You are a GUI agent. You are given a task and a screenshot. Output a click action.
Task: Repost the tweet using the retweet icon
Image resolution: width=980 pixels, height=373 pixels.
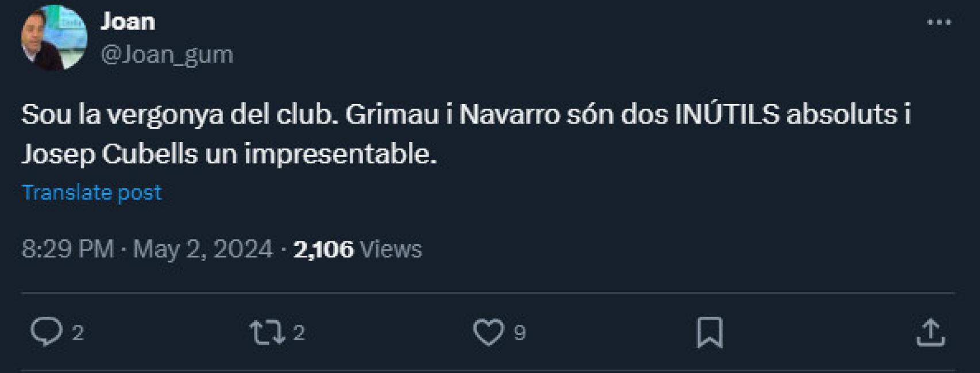[x=267, y=332]
